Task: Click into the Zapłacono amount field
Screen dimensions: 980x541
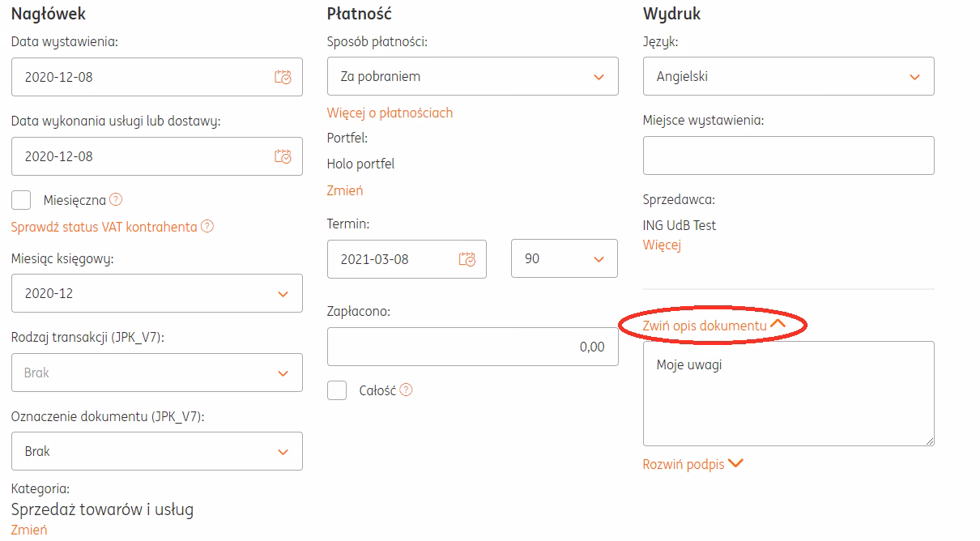Action: pos(473,346)
